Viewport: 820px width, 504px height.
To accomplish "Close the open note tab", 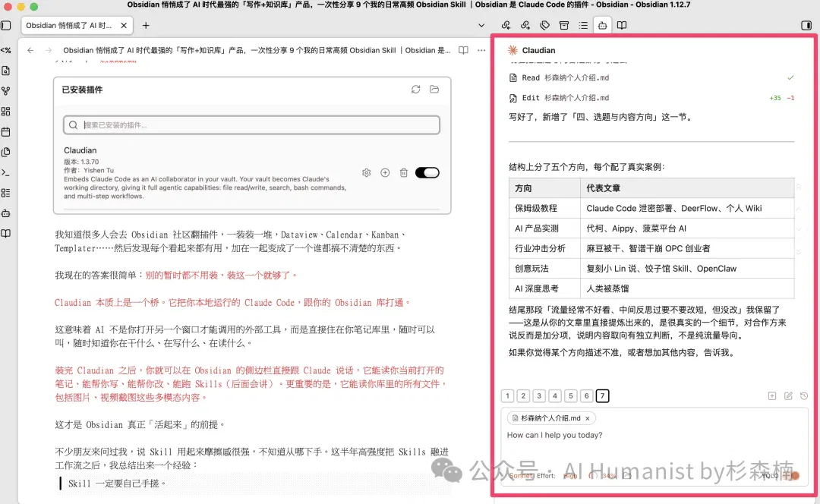I will 124,25.
